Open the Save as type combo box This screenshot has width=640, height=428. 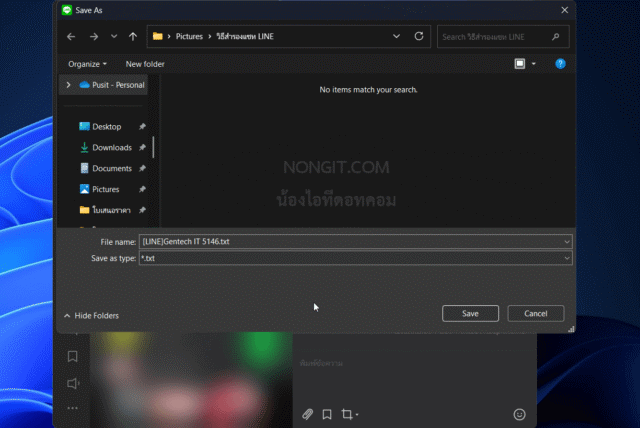point(356,258)
